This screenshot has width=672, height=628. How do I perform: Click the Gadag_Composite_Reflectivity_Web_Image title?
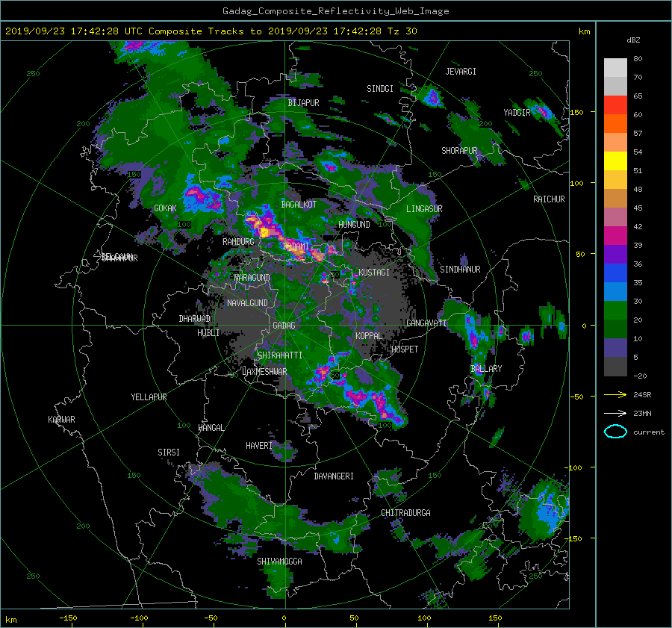click(x=335, y=11)
